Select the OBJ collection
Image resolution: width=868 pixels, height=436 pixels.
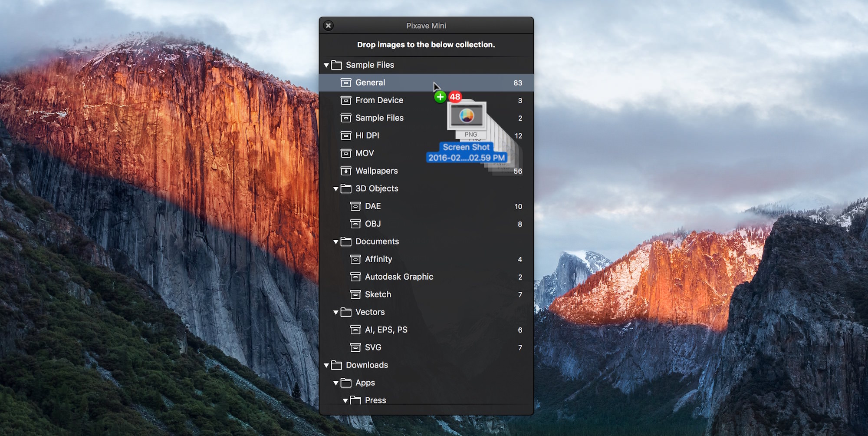pyautogui.click(x=426, y=224)
